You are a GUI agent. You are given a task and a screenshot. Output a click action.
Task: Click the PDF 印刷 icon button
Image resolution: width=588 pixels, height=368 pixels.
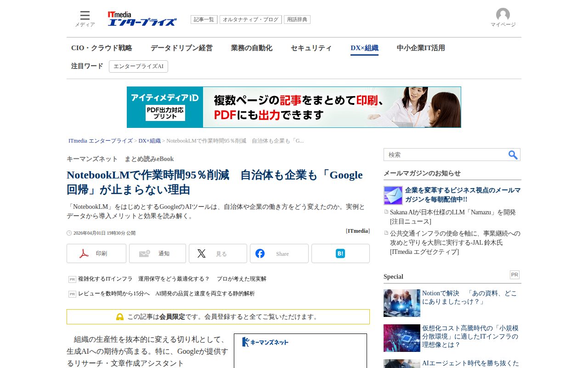[96, 253]
